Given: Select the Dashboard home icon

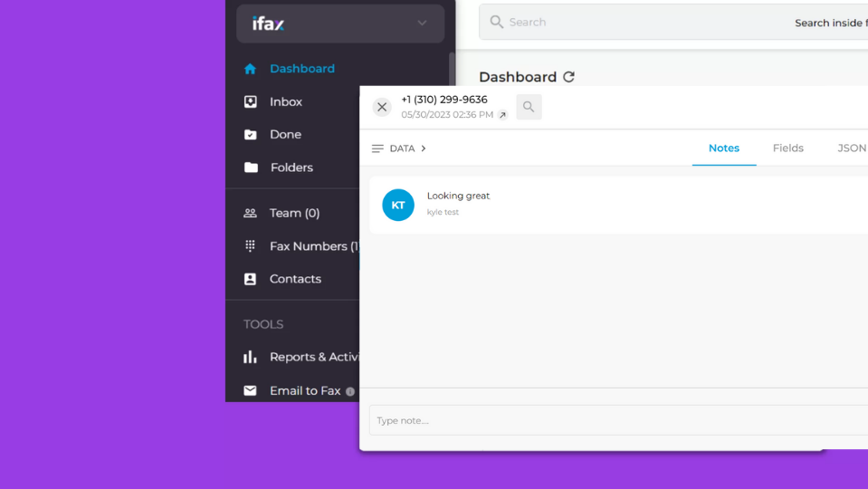Looking at the screenshot, I should click(250, 69).
